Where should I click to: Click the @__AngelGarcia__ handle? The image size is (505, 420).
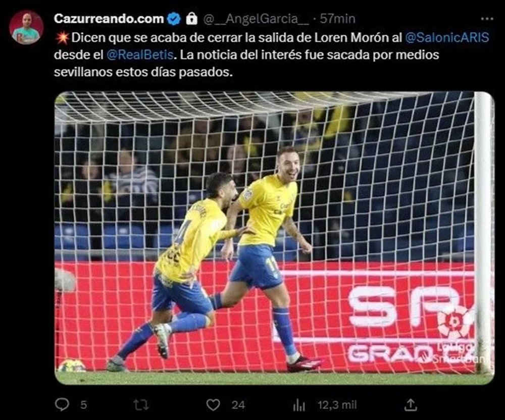click(x=256, y=19)
